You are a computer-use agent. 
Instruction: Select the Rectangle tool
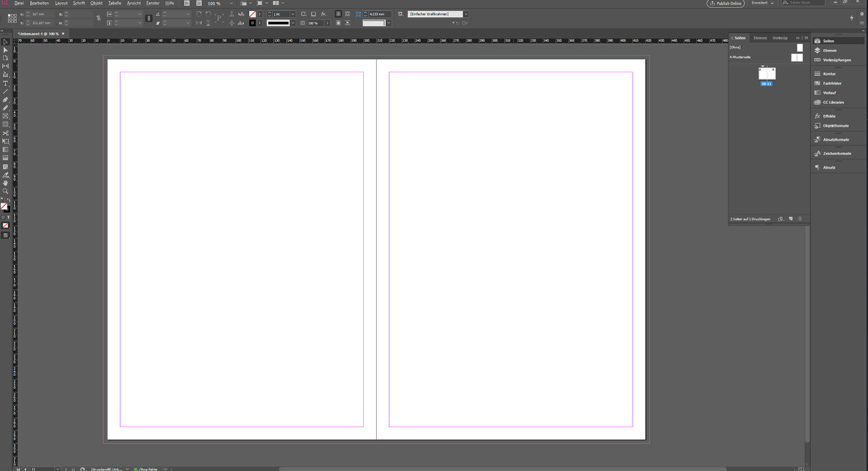(5, 124)
